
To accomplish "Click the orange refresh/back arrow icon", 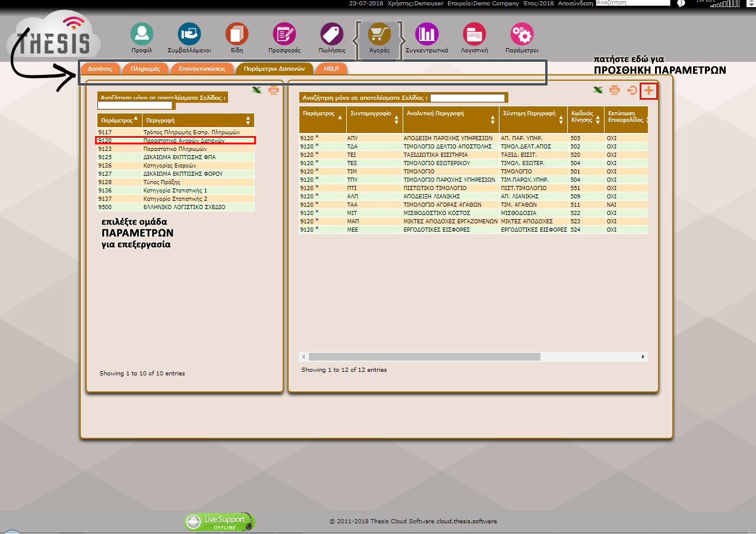I will [x=632, y=91].
